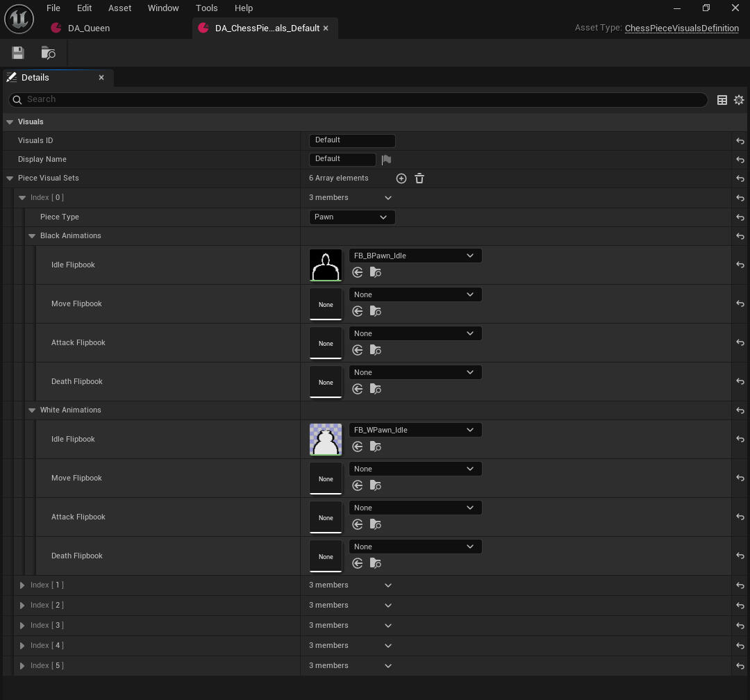Open Details view settings gear
Image resolution: width=750 pixels, height=700 pixels.
pos(738,99)
